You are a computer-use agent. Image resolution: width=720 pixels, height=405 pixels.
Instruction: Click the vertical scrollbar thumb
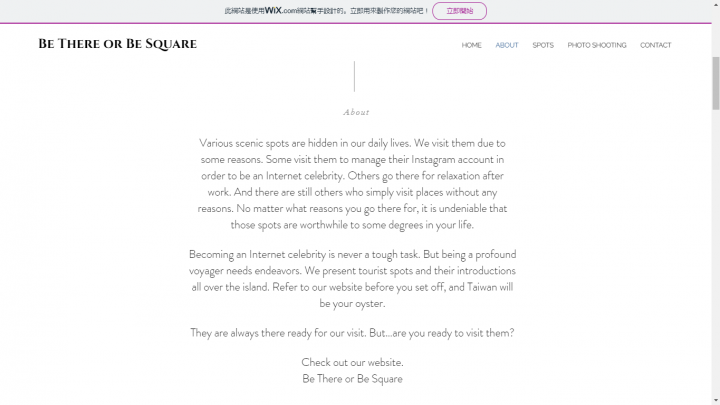click(x=716, y=83)
